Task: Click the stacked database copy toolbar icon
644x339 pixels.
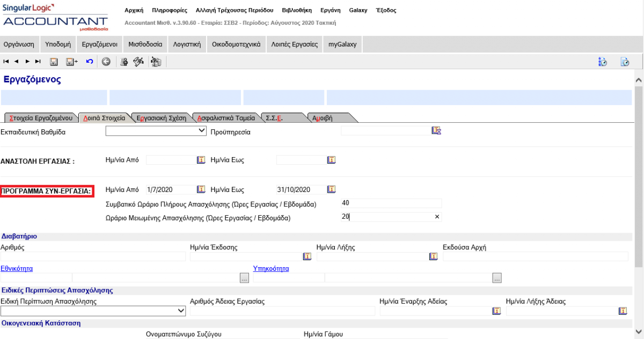Action: 156,62
